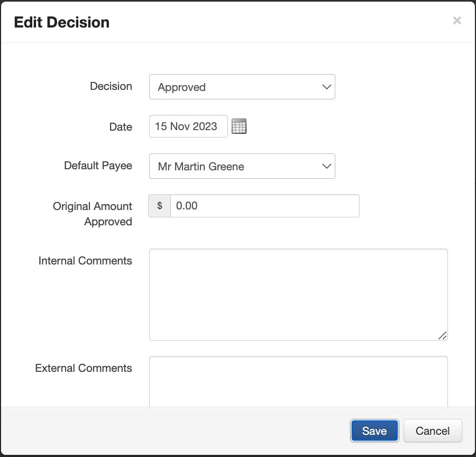
Task: Click the Edit Decision dialog title
Action: pos(62,22)
